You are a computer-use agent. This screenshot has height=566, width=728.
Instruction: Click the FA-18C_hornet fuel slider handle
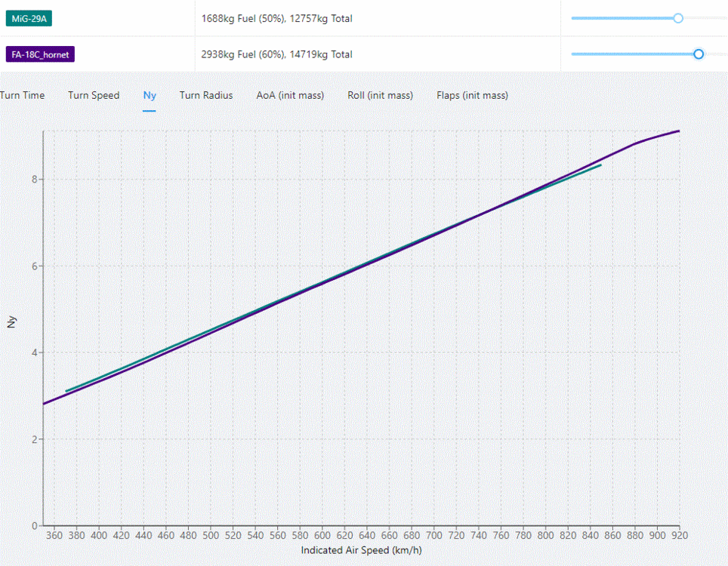(x=699, y=54)
